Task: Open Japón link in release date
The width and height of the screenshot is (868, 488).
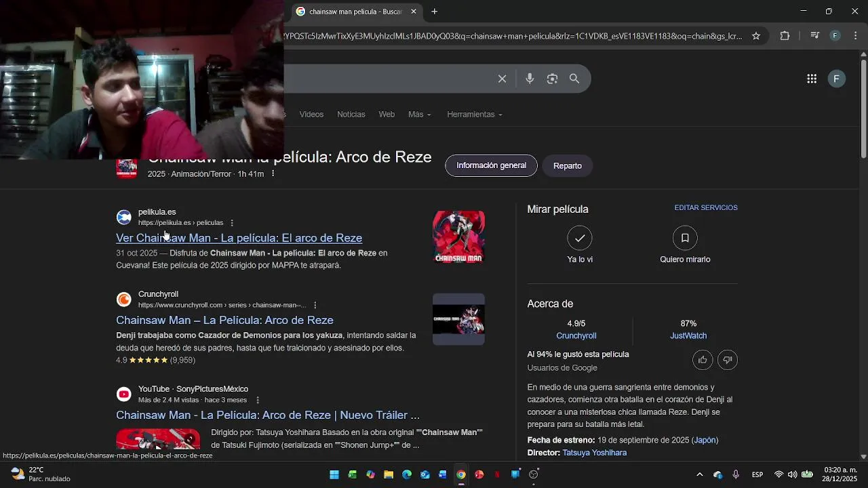Action: (x=705, y=441)
